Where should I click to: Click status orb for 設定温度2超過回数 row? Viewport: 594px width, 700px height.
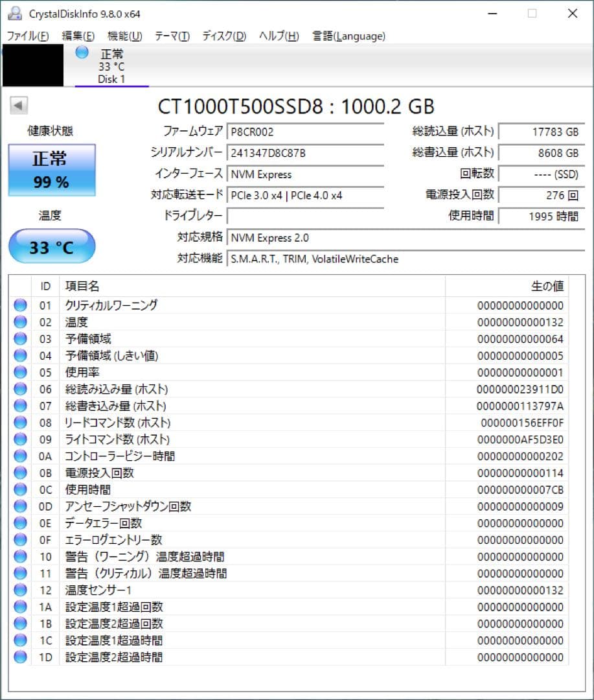20,624
